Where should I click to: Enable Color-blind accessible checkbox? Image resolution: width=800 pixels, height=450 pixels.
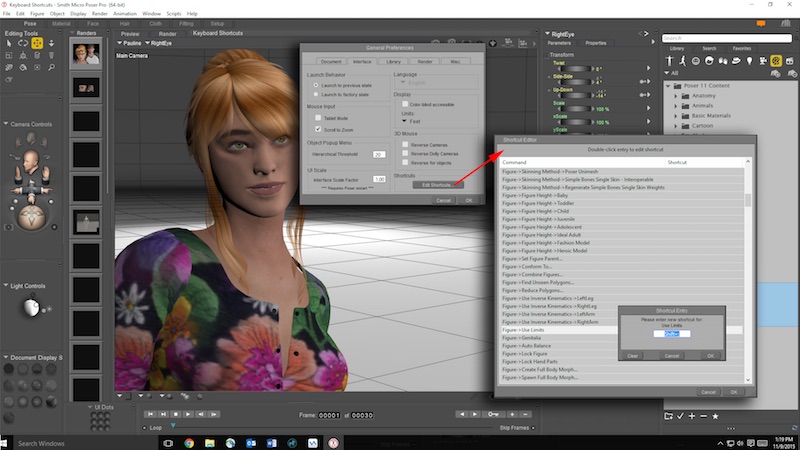pyautogui.click(x=405, y=104)
